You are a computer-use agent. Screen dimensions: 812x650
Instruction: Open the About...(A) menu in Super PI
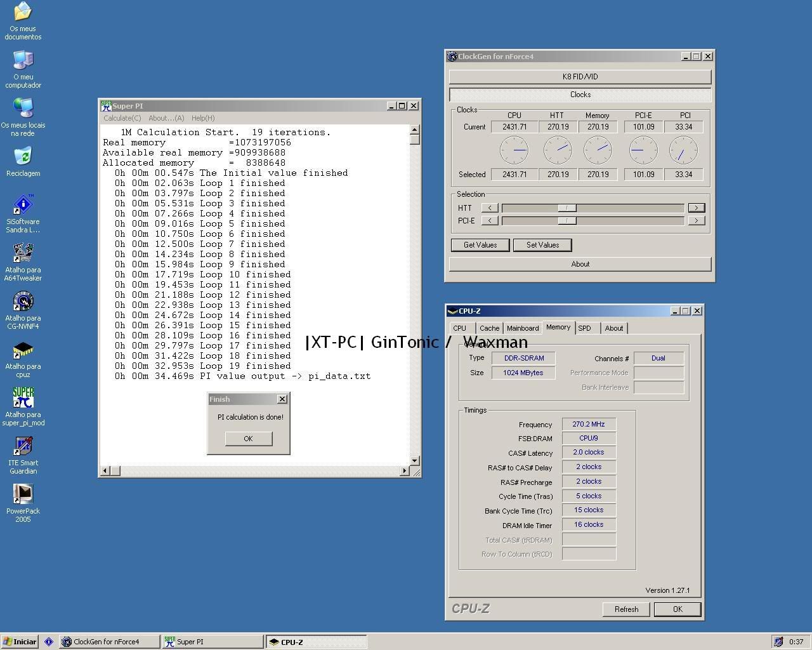166,118
